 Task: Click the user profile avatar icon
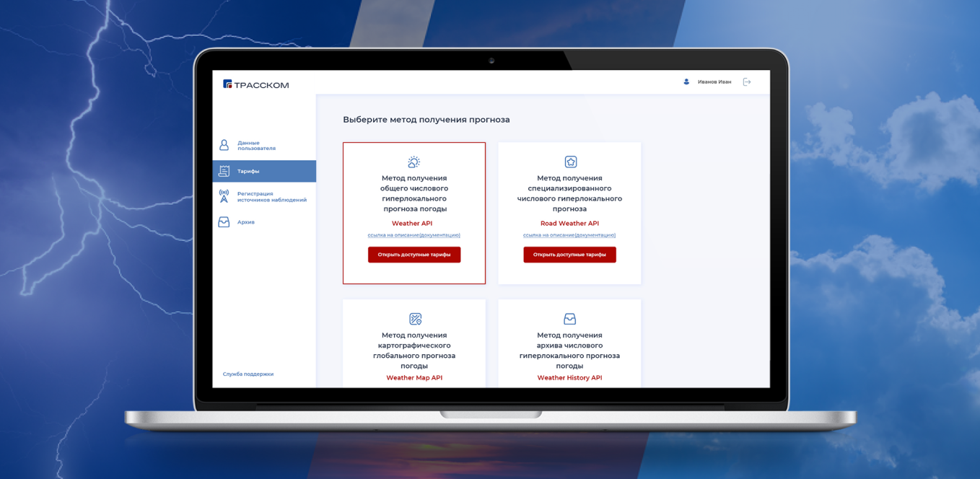(x=686, y=82)
